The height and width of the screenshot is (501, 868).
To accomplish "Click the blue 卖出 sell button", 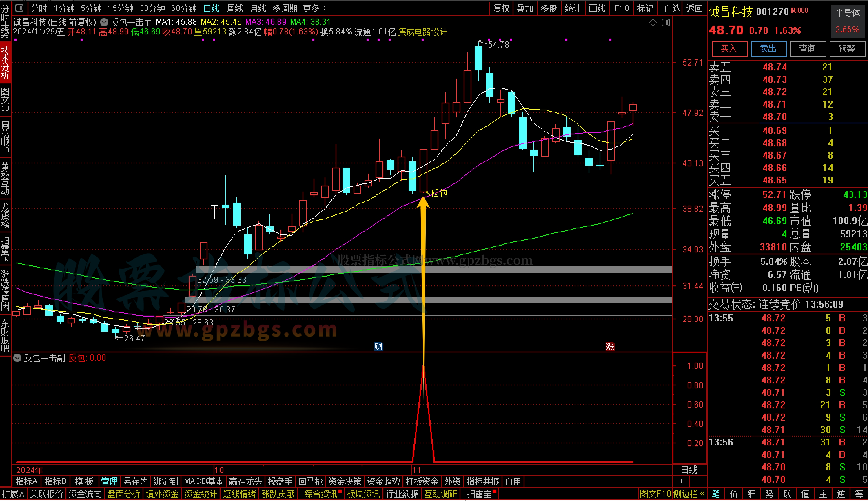I will click(x=768, y=49).
